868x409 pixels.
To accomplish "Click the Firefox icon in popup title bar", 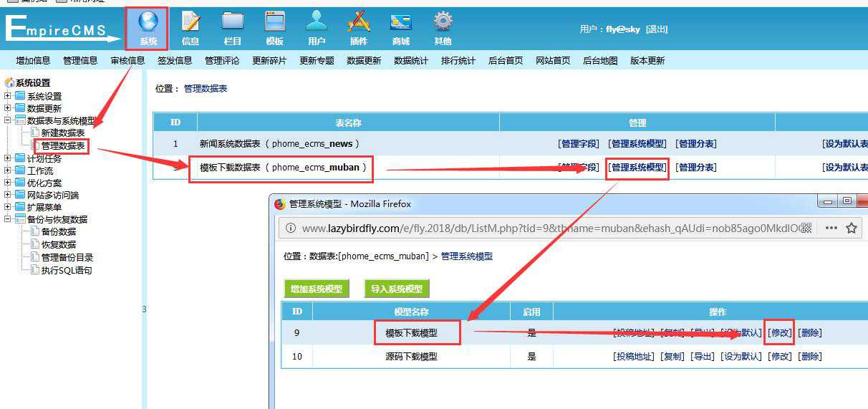I will tap(280, 204).
